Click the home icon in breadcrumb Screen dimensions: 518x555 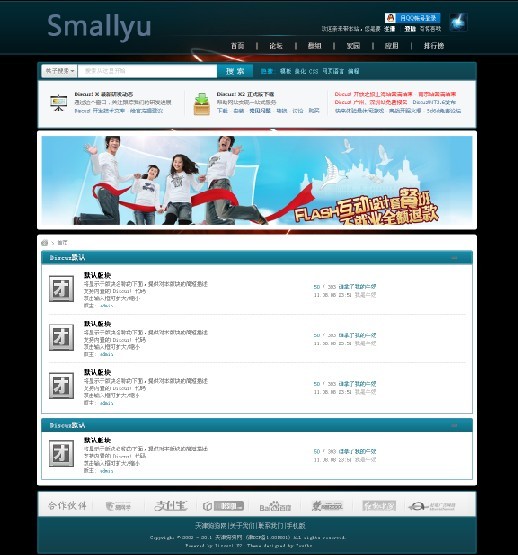(x=45, y=242)
